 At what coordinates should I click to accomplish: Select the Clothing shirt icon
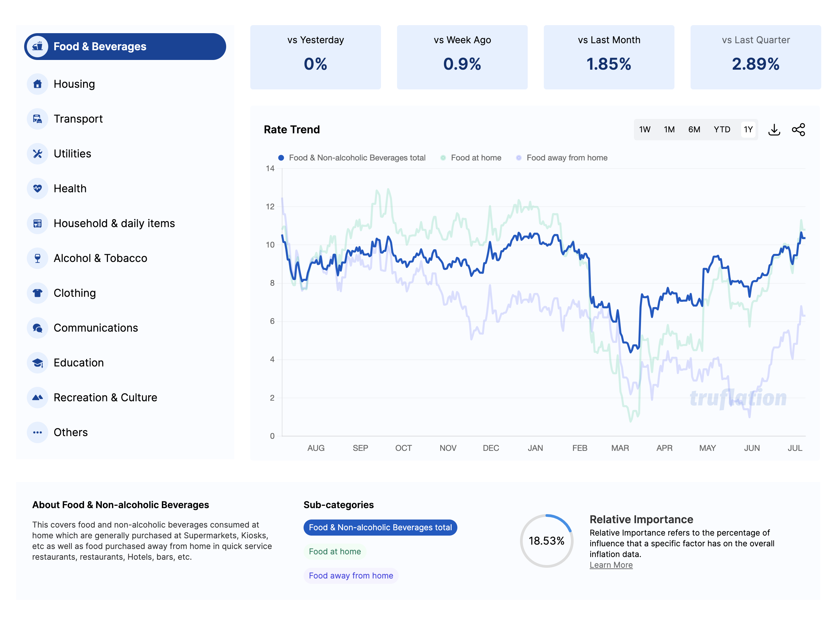(x=38, y=293)
